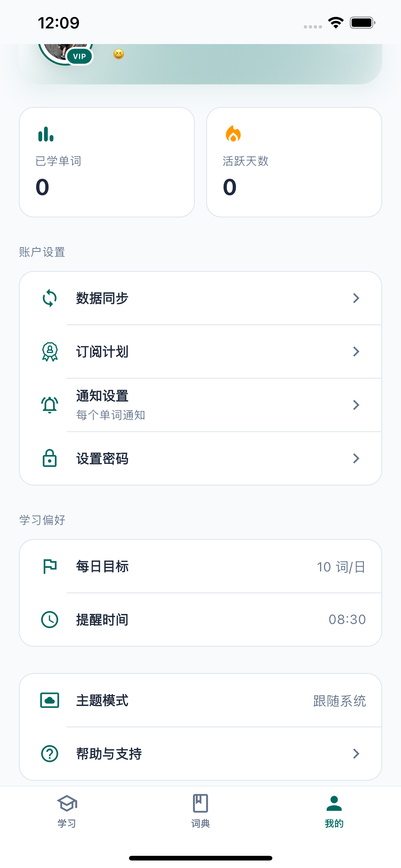Screen dimensions: 401x868
Task: Tap the active days flame icon
Action: pyautogui.click(x=233, y=134)
